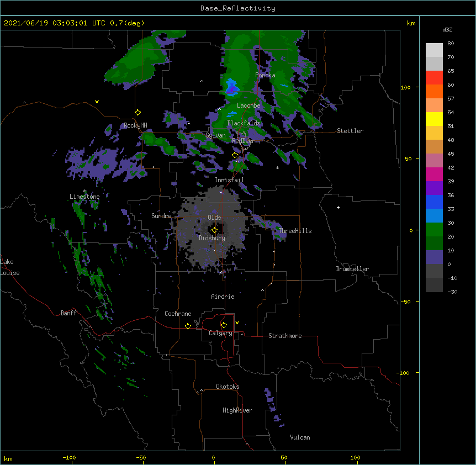
Task: Click the yellow diamond marker above Calgary label
Action: coord(224,325)
